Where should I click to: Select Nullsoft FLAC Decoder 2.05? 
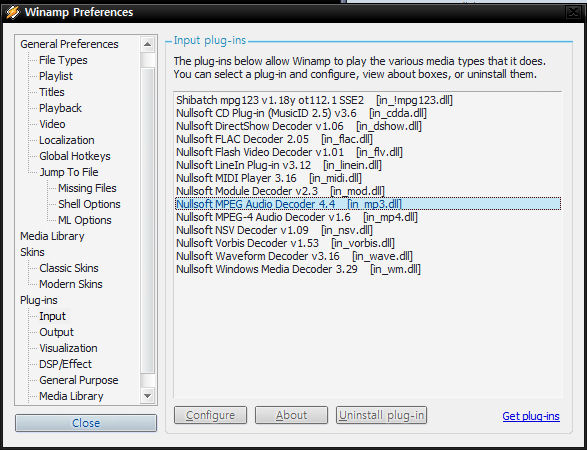[x=368, y=139]
